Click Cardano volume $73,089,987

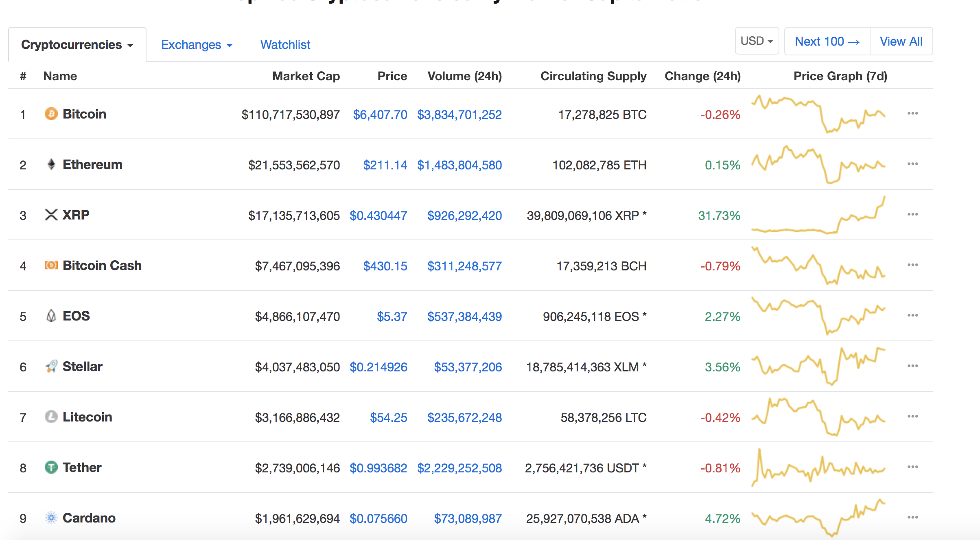pos(468,518)
